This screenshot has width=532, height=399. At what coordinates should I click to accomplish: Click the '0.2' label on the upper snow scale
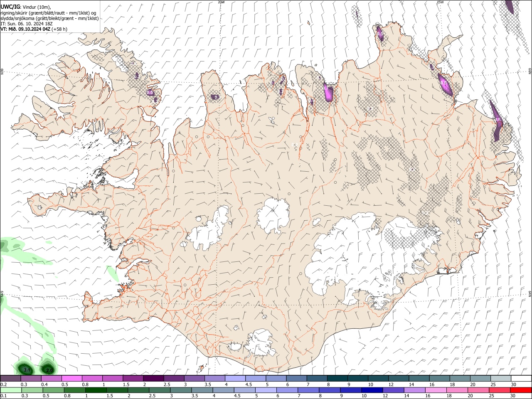click(4, 384)
